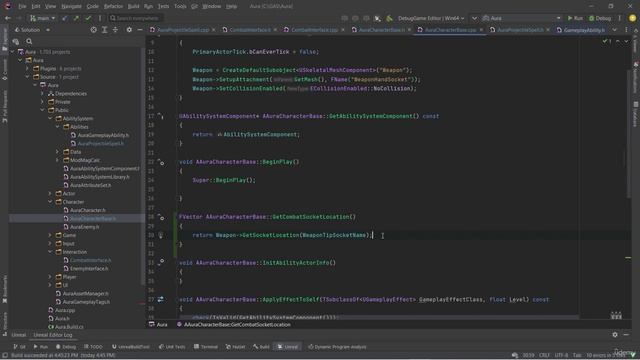Open the UnrealBuildTool window
The image size is (640, 360).
(131, 347)
